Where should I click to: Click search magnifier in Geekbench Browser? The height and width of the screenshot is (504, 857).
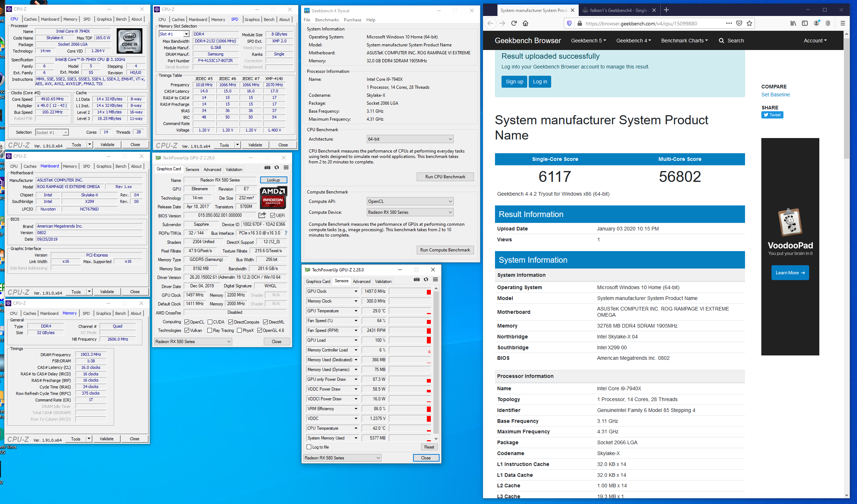[x=721, y=41]
